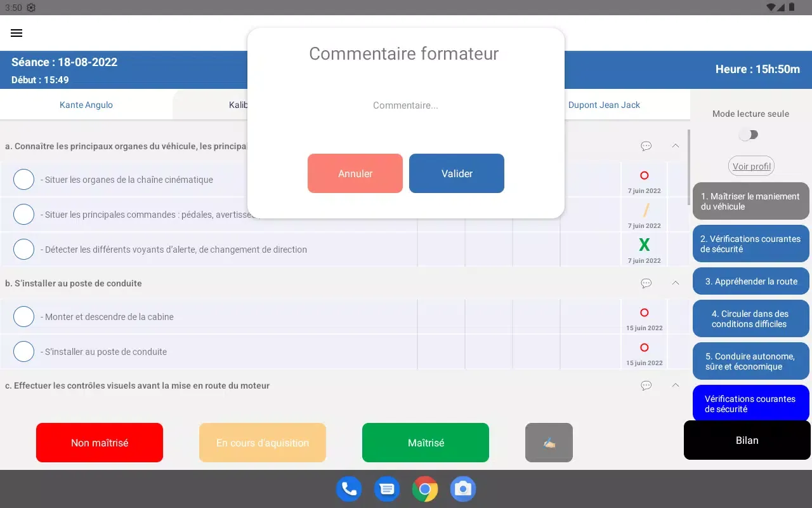The width and height of the screenshot is (812, 508).
Task: Launch Chrome from the dock
Action: click(425, 489)
